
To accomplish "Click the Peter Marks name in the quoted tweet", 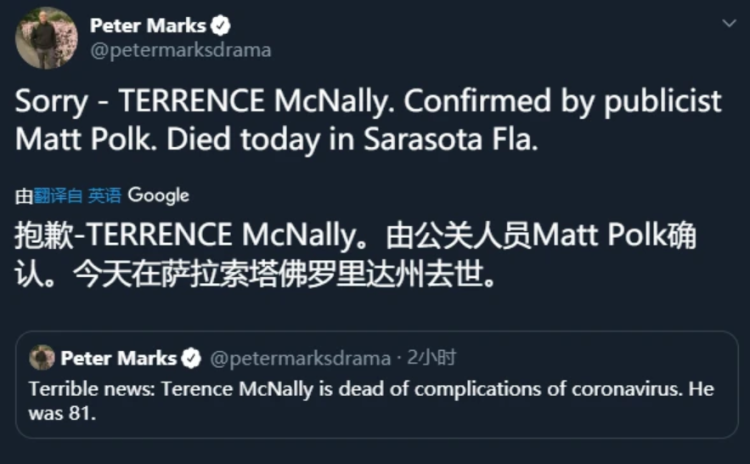I will [x=119, y=358].
